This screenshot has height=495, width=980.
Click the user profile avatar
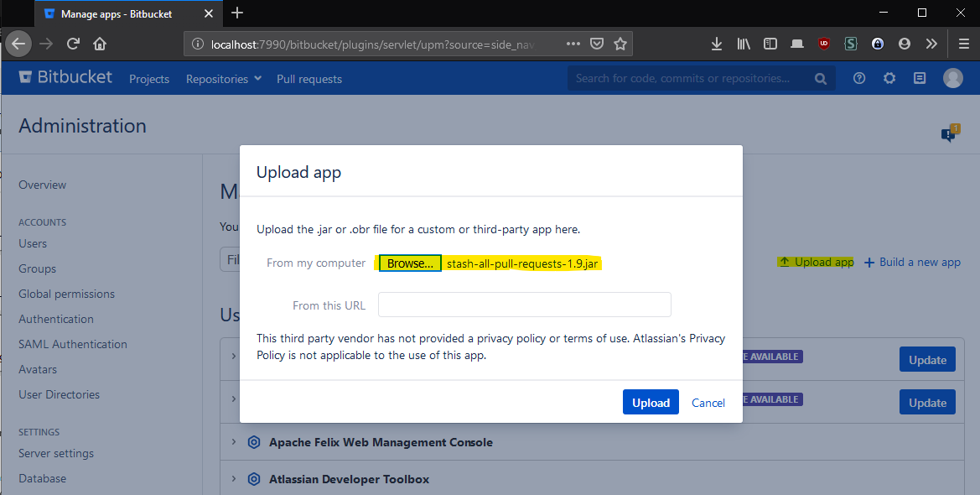[952, 77]
